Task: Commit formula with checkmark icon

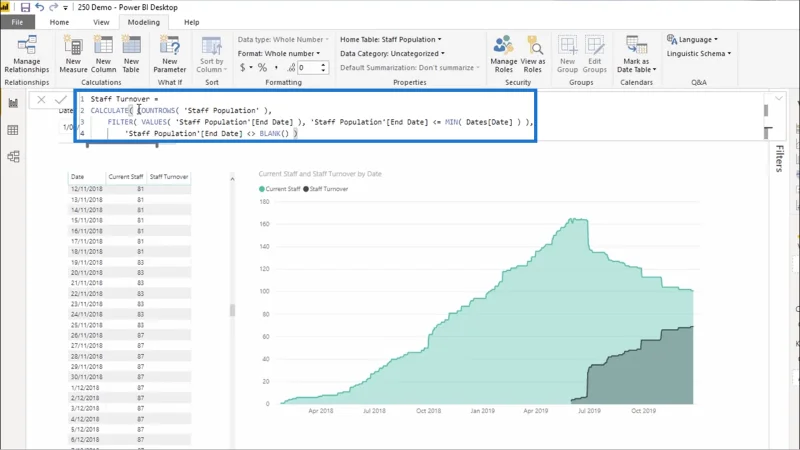Action: 61,99
